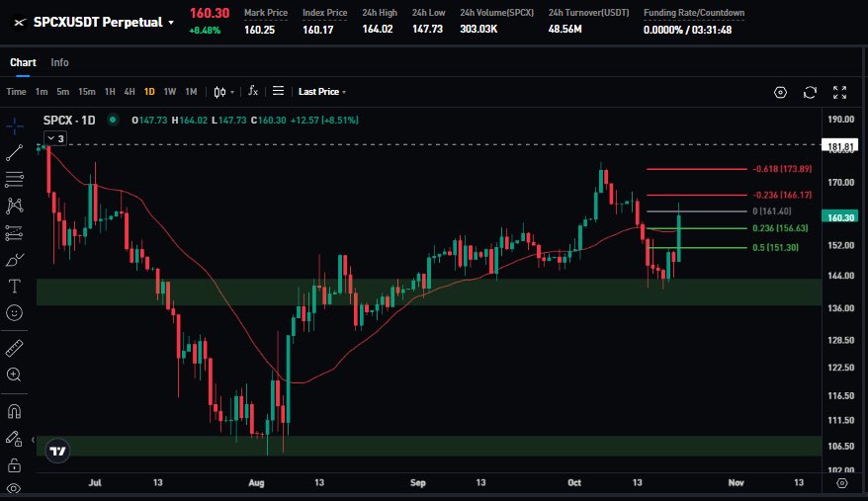Click the SPCX pair logo icon
868x501 pixels.
pyautogui.click(x=19, y=22)
